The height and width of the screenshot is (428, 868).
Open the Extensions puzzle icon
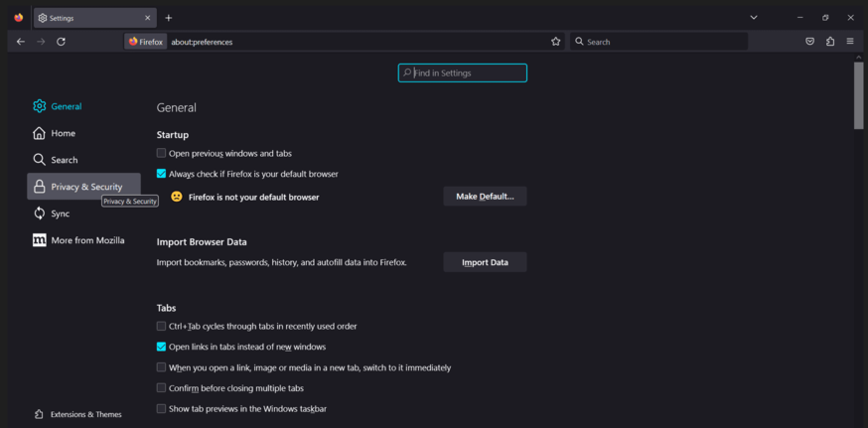[x=830, y=42]
